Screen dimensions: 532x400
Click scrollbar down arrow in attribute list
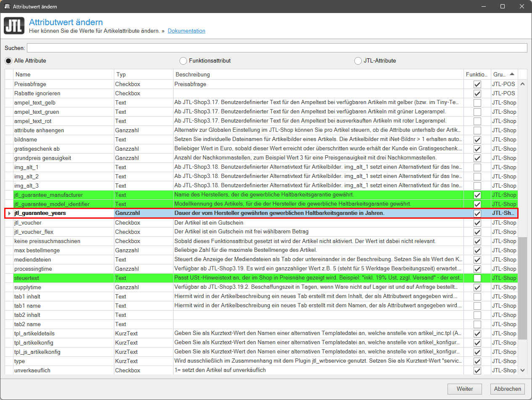(523, 370)
